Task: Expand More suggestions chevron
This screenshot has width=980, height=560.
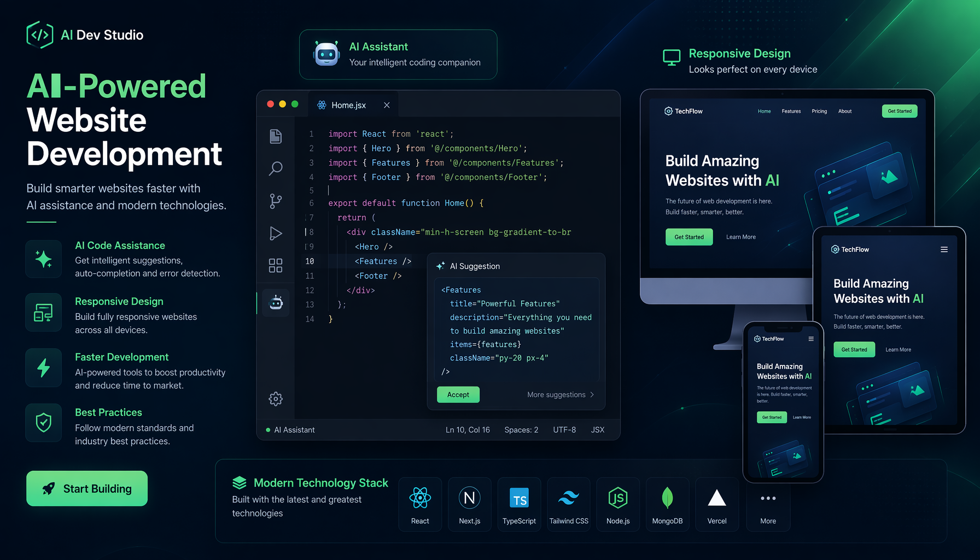Action: 592,395
